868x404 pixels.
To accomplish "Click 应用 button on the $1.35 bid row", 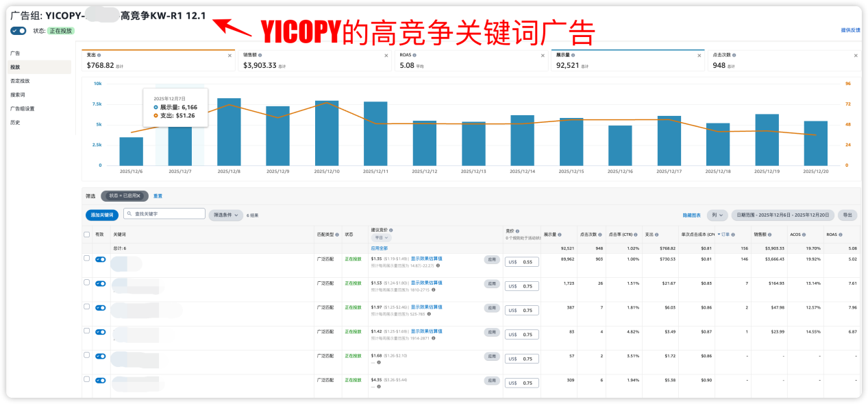I will [492, 260].
